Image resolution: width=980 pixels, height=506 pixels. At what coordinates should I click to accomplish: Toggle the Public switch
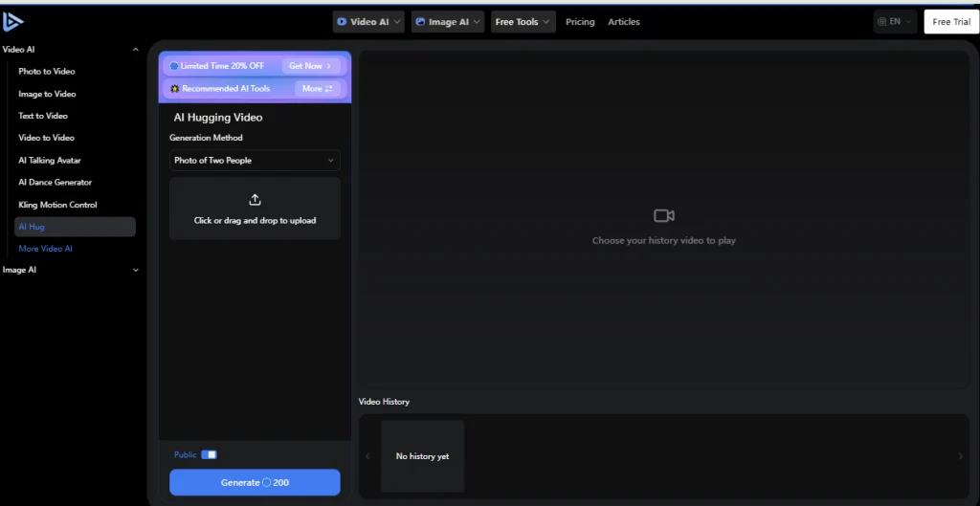click(209, 454)
